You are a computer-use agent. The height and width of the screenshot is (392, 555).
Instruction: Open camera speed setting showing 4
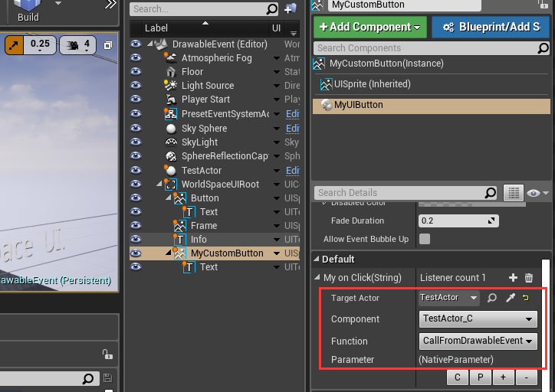[x=78, y=45]
